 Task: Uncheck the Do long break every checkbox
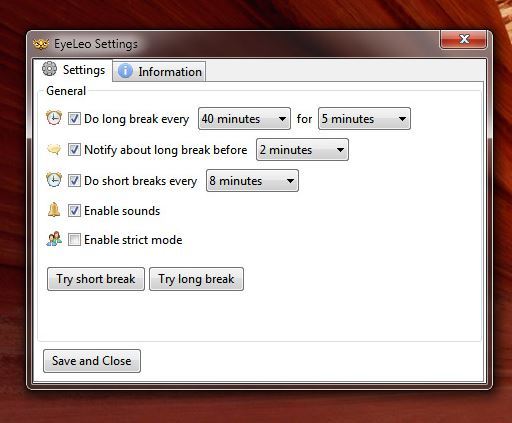[x=74, y=119]
